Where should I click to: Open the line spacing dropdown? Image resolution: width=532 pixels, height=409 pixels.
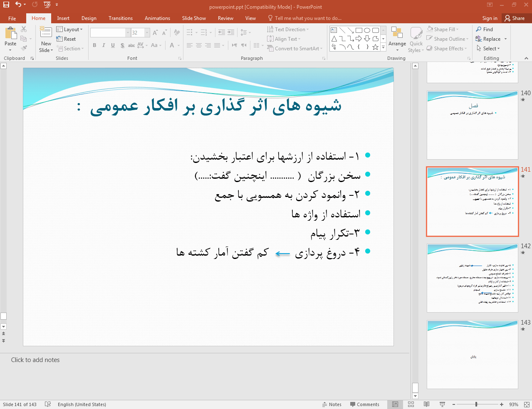click(x=246, y=32)
